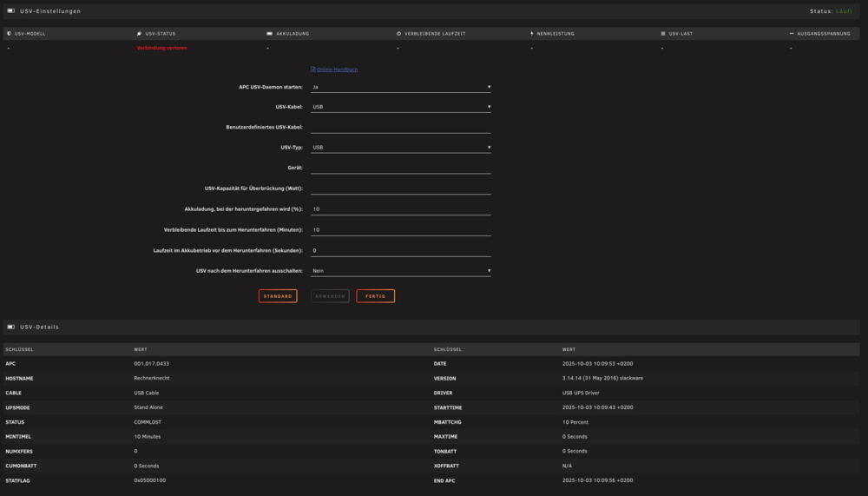Click the Fertig button

pos(375,296)
